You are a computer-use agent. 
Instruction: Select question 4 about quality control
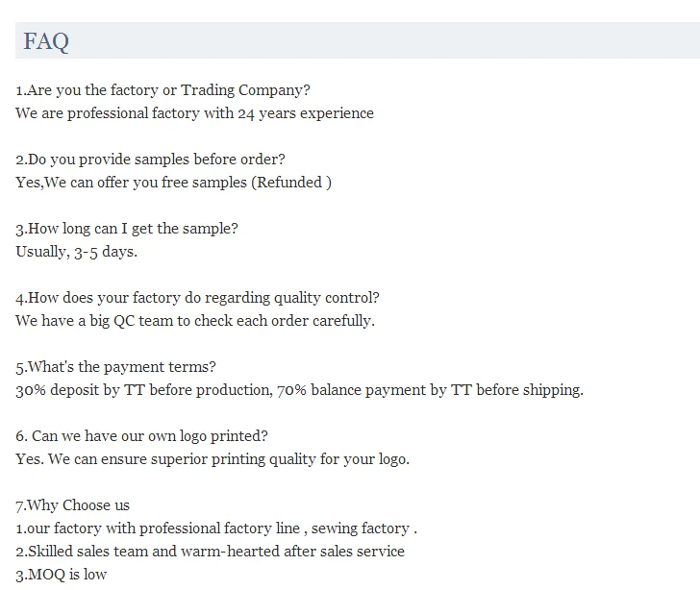[197, 297]
